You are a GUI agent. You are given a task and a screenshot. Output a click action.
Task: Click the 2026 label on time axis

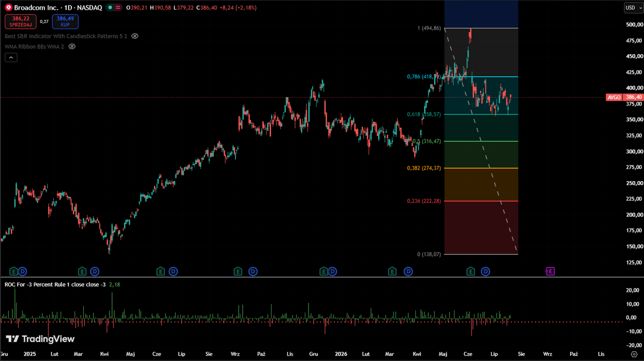[341, 354]
